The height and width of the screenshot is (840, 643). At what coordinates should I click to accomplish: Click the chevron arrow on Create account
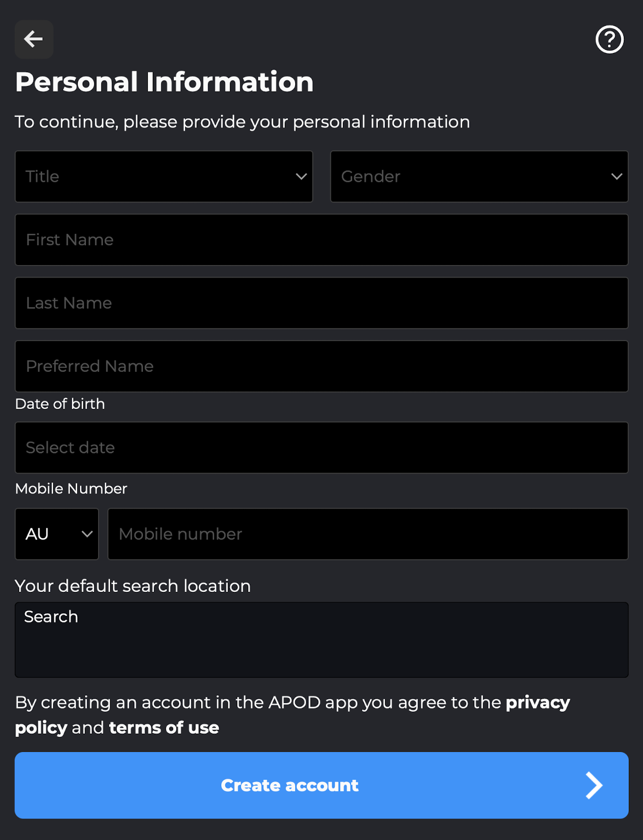coord(594,785)
